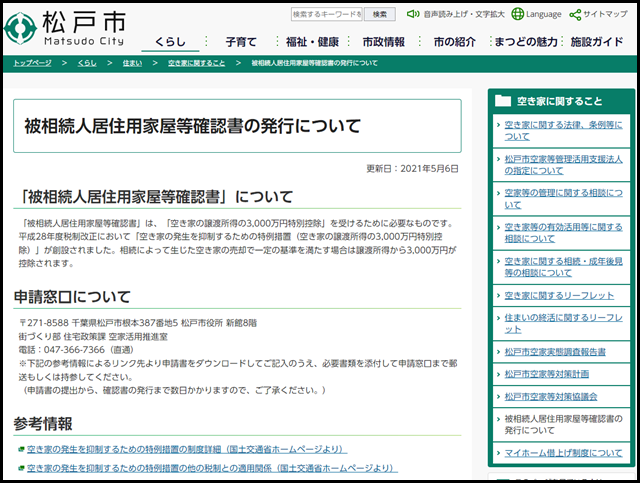Image resolution: width=640 pixels, height=483 pixels.
Task: Click the 参考情報 heading
Action: [x=43, y=424]
